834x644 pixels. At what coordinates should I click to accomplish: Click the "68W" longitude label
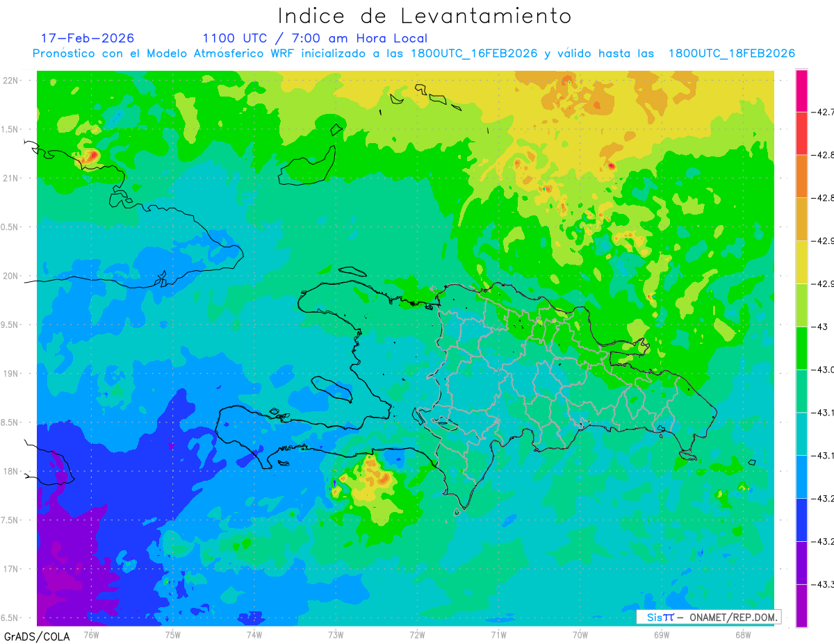point(743,635)
